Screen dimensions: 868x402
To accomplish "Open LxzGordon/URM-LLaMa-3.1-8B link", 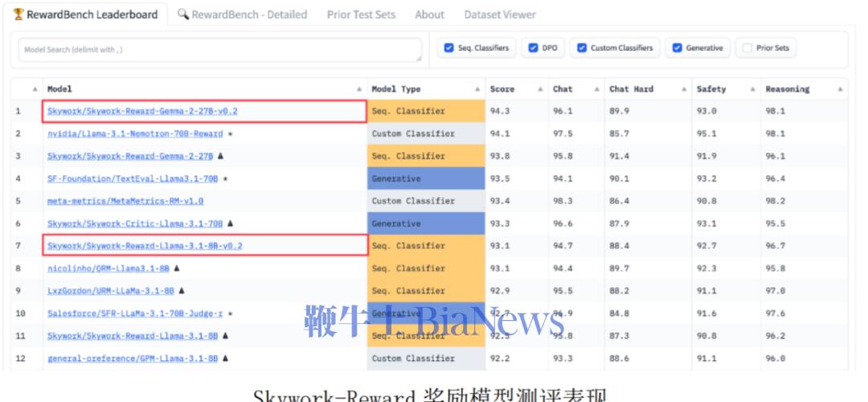I will tap(111, 291).
